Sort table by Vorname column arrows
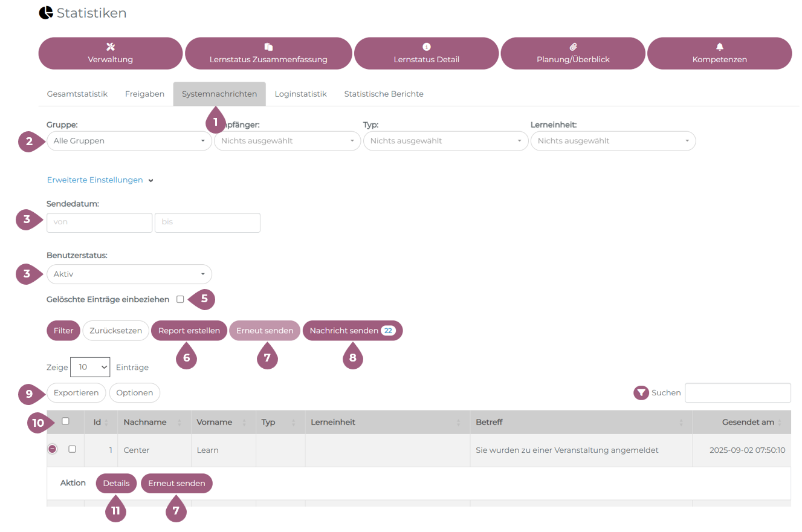Viewport: 802px width, 532px height. tap(244, 423)
